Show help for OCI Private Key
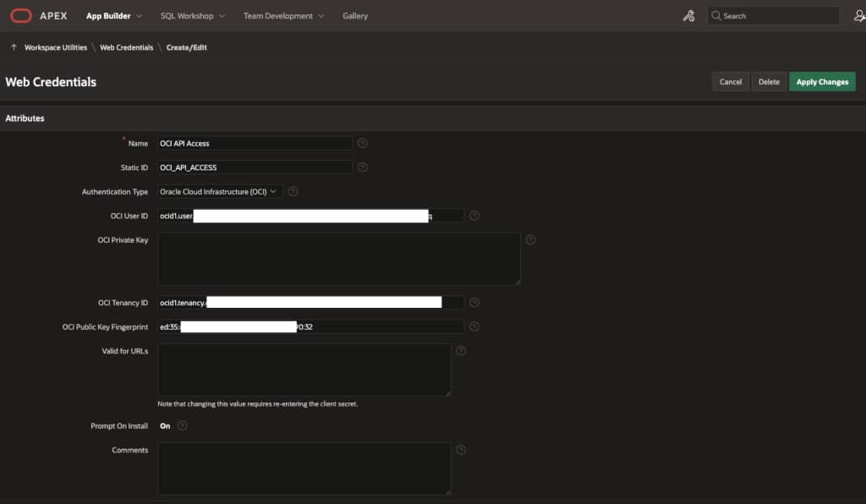 530,239
